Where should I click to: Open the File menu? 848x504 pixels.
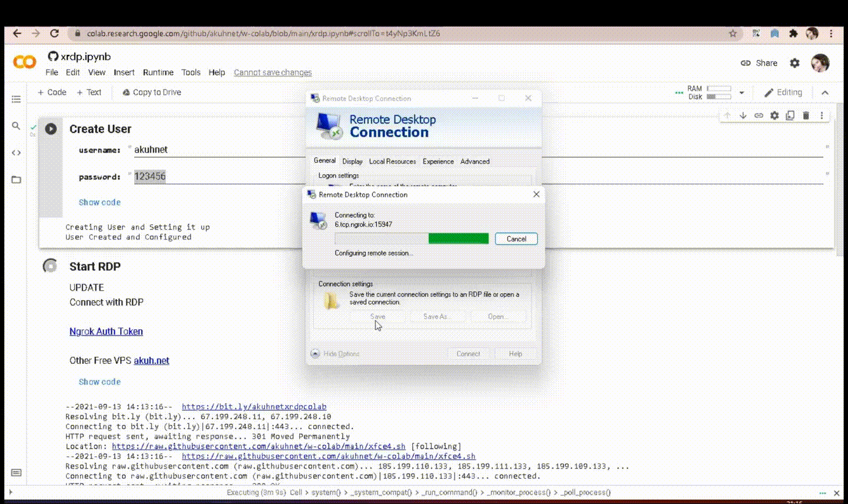tap(52, 72)
